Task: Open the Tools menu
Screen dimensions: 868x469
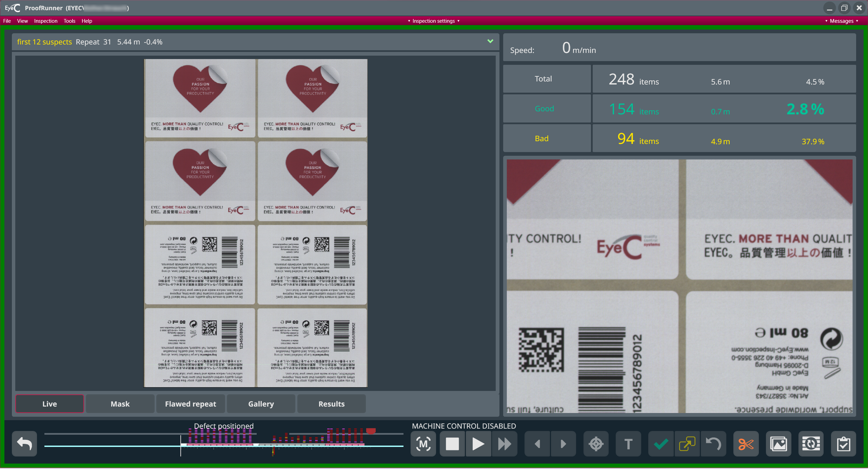Action: (70, 21)
